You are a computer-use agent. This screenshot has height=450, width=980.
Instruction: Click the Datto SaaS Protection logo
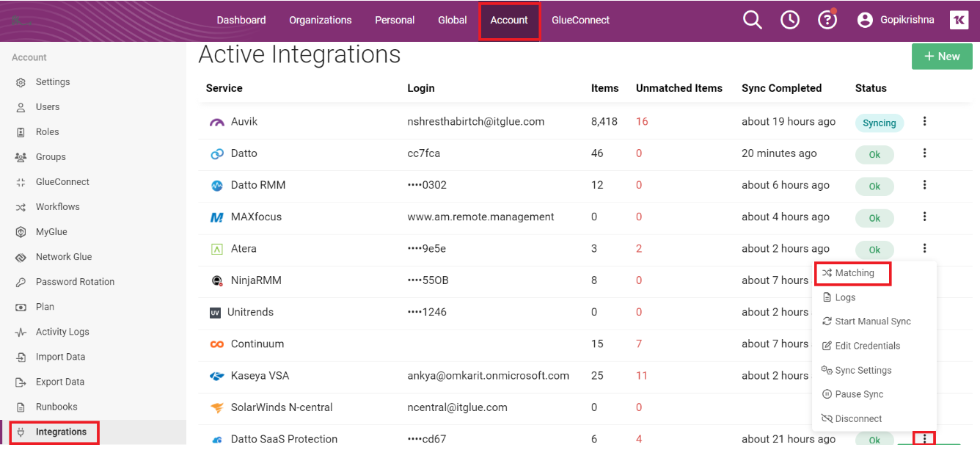coord(217,440)
